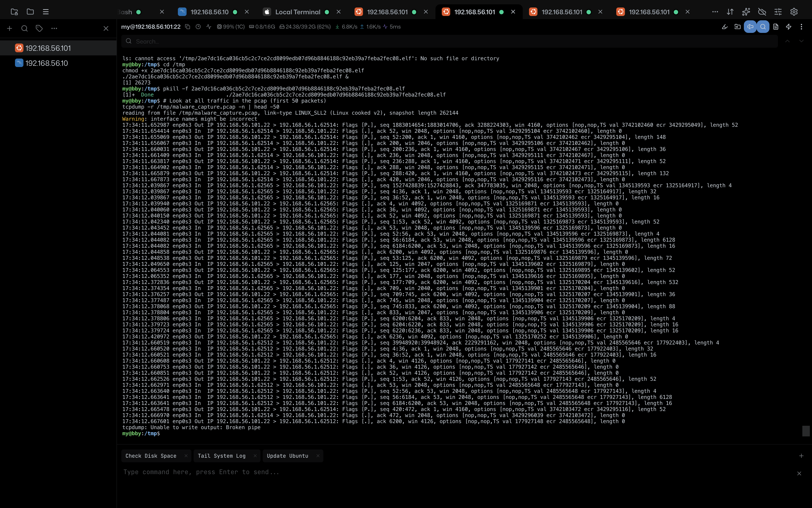Open the folder icon in top bar

pos(30,12)
